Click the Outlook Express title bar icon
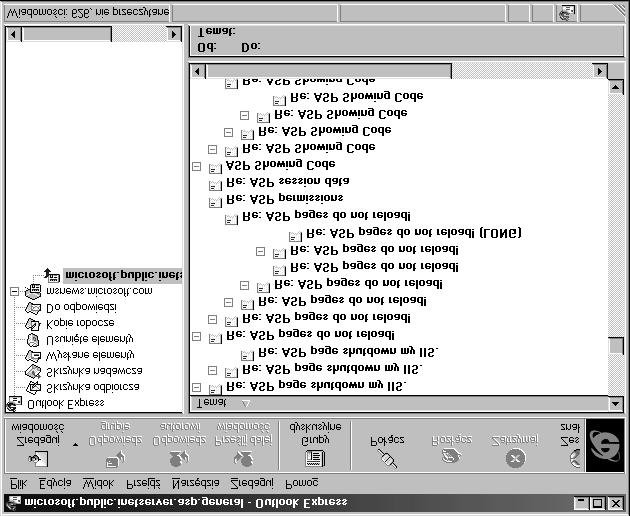Screen dimensions: 630x516 (14, 502)
